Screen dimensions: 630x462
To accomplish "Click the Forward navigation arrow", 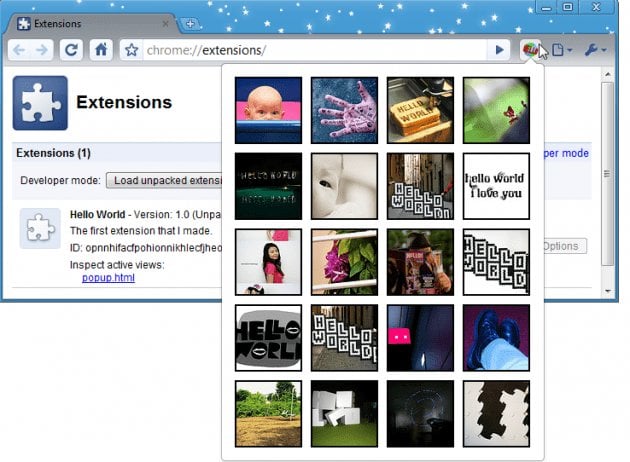I will click(x=44, y=50).
